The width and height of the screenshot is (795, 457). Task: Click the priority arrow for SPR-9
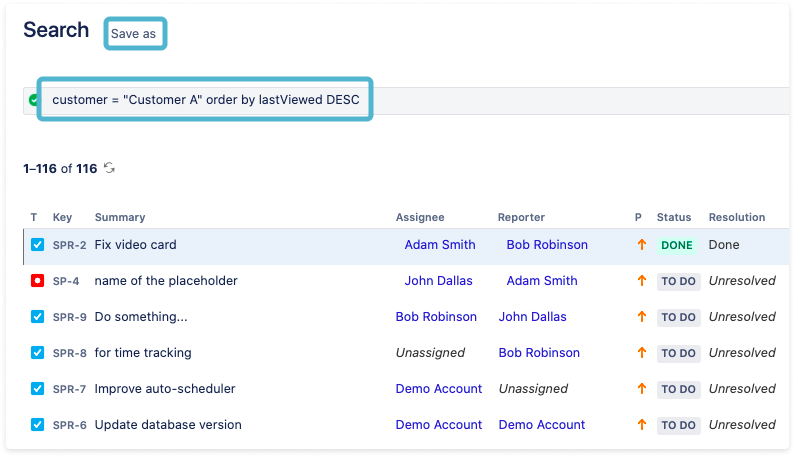point(641,317)
